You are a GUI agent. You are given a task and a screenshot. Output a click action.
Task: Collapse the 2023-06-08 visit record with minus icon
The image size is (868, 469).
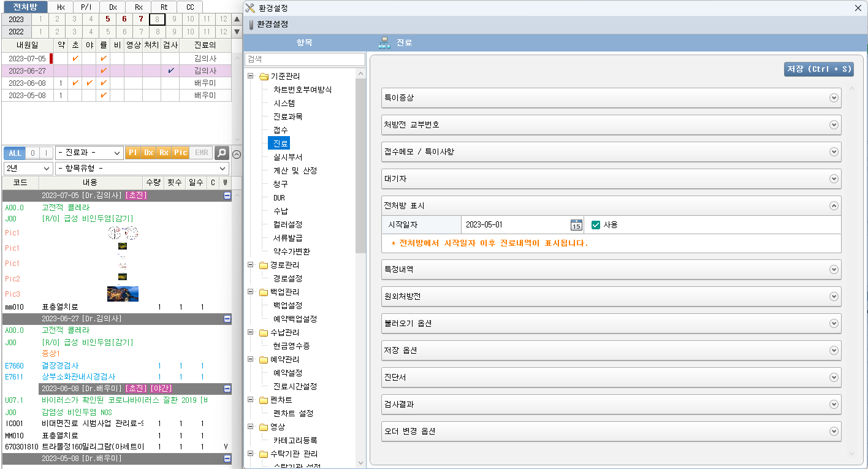pos(227,389)
